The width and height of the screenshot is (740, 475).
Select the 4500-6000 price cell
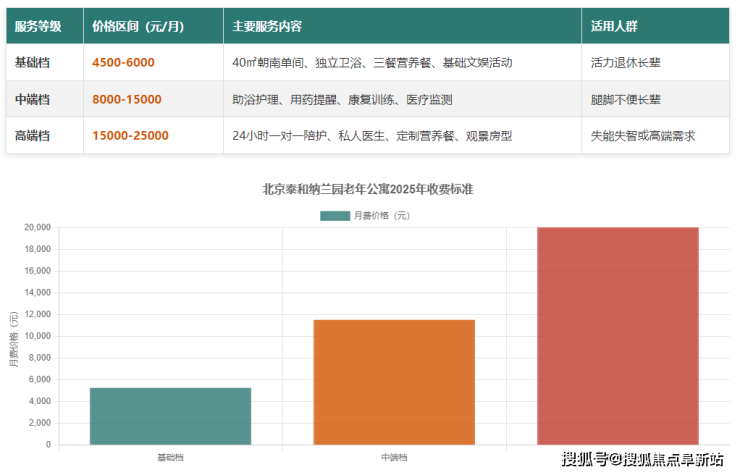click(123, 62)
